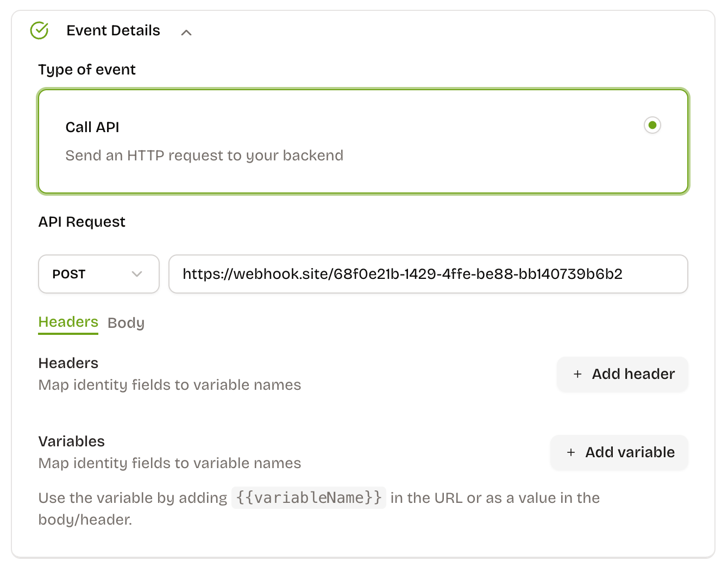Screen dimensions: 728x573
Task: Click the Headers section heading below tabs
Action: tap(68, 363)
